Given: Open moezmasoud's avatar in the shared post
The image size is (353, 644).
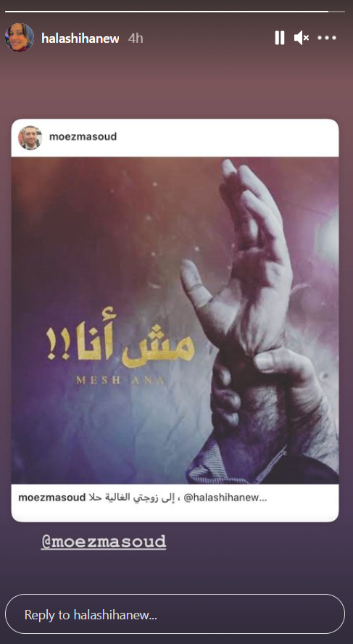Looking at the screenshot, I should 30,138.
